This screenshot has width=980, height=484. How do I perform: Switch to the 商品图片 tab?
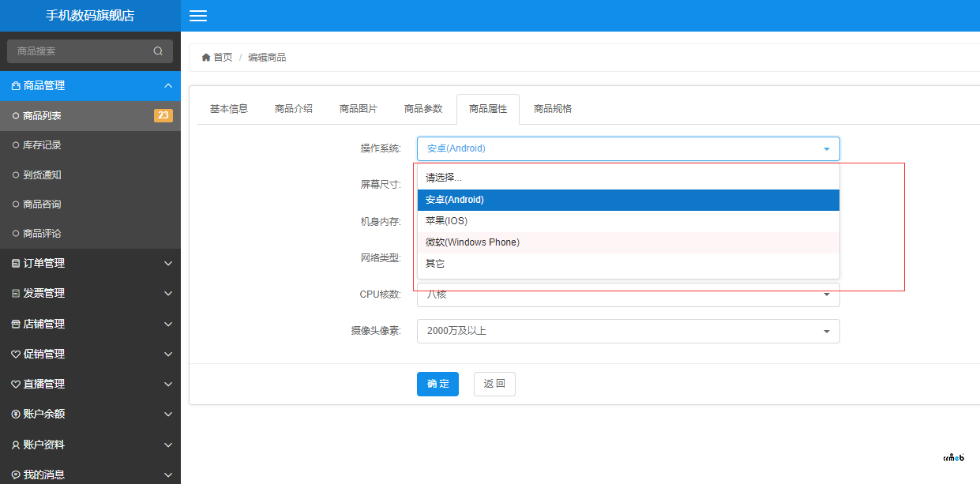click(x=359, y=109)
